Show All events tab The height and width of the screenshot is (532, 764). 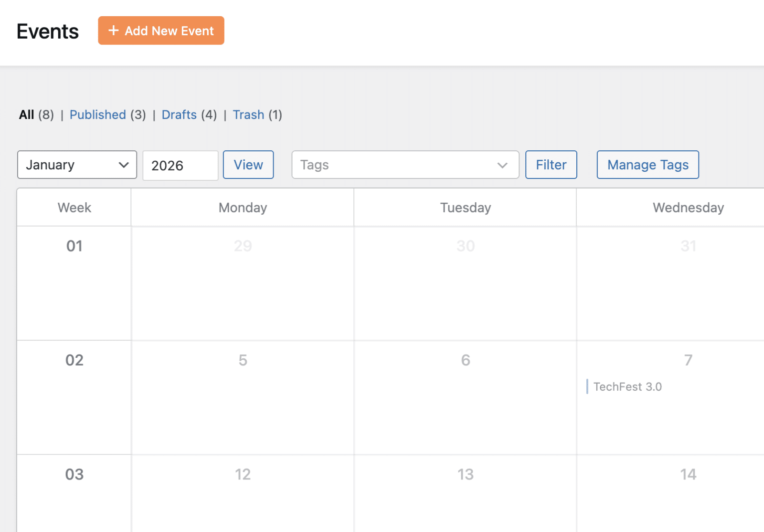click(27, 115)
